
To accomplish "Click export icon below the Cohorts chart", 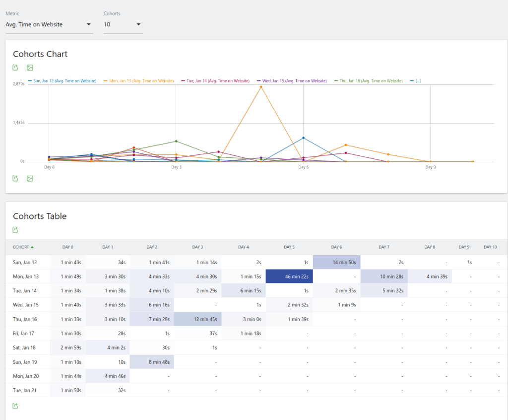I will (15, 178).
